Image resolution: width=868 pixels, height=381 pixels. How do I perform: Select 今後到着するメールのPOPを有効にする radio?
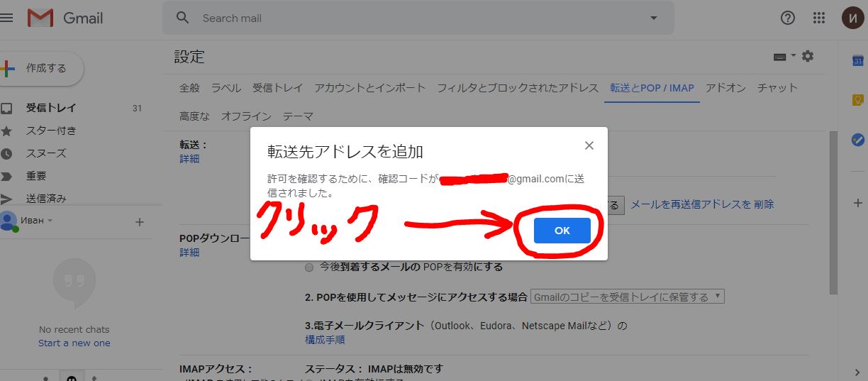308,267
